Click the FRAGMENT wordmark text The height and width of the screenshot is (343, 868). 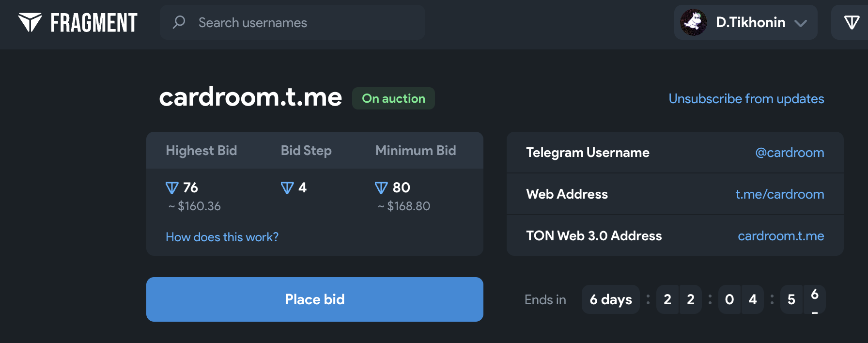[94, 23]
